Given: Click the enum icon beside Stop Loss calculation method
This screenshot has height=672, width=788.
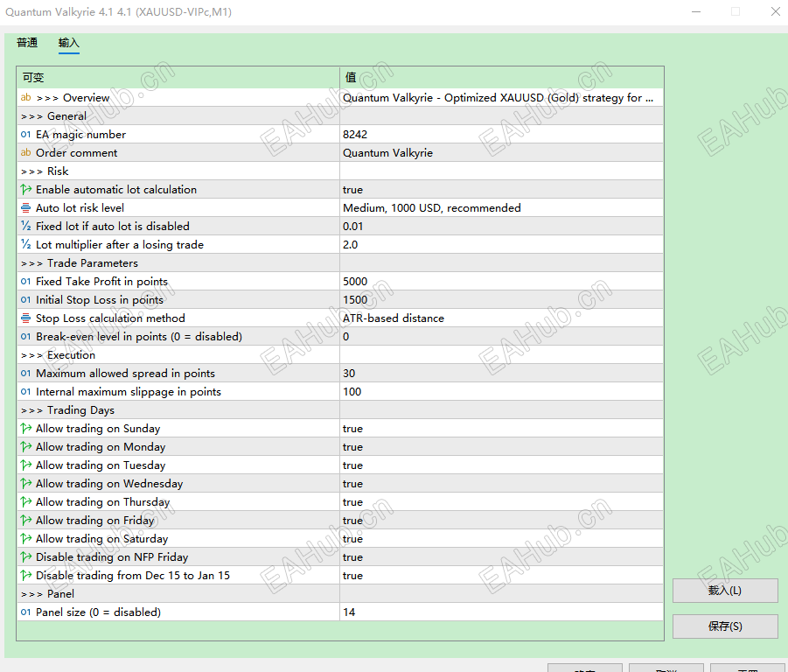Looking at the screenshot, I should click(x=25, y=318).
